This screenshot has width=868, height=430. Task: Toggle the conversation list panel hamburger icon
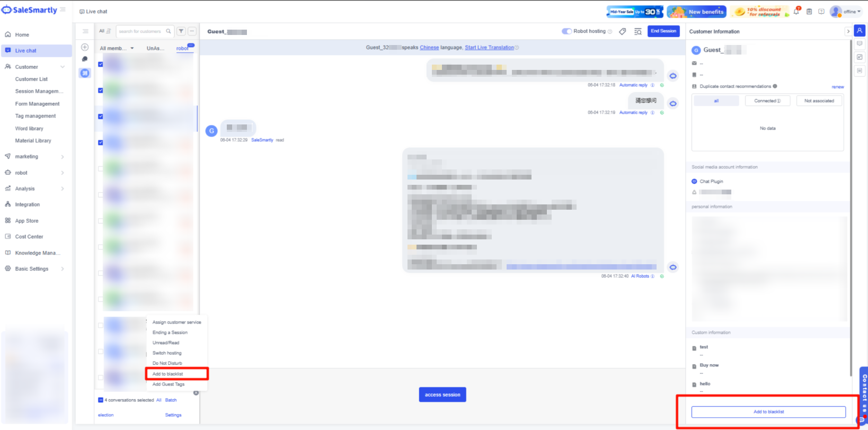point(85,31)
